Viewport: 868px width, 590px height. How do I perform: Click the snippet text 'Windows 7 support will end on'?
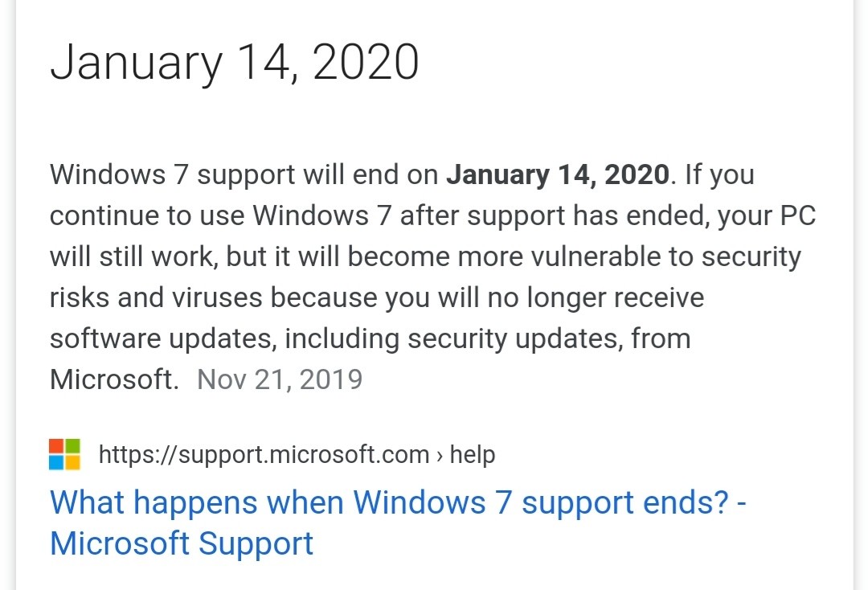[x=244, y=174]
